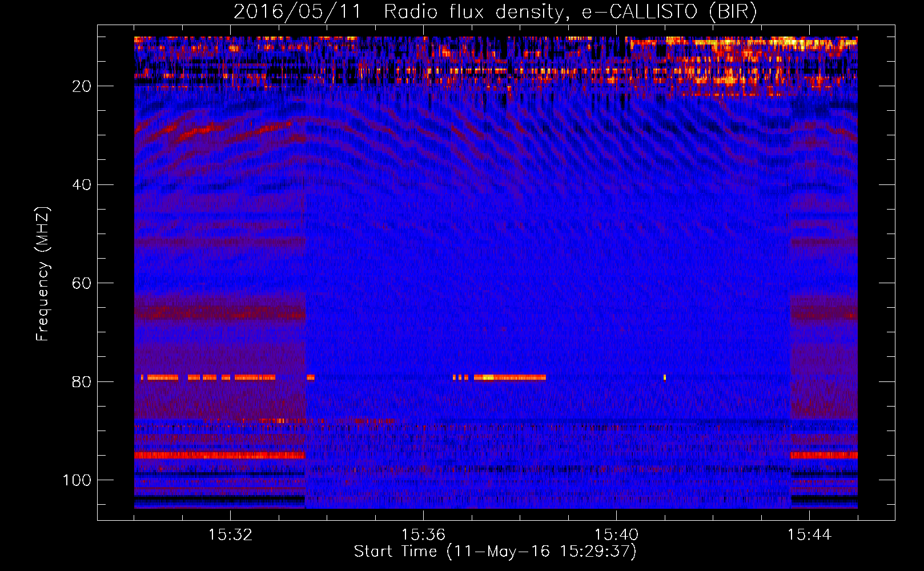Image resolution: width=924 pixels, height=571 pixels.
Task: Click the y-axis tick label '20'
Action: click(82, 86)
